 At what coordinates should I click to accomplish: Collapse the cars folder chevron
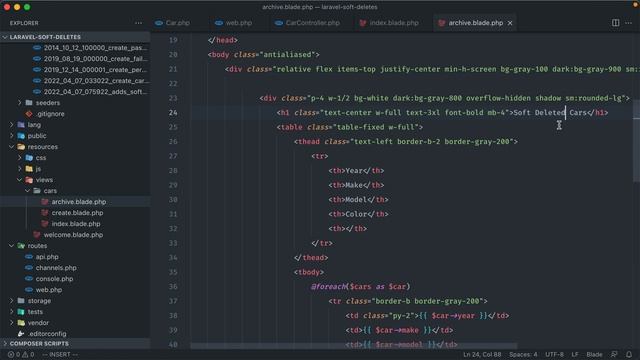point(27,191)
